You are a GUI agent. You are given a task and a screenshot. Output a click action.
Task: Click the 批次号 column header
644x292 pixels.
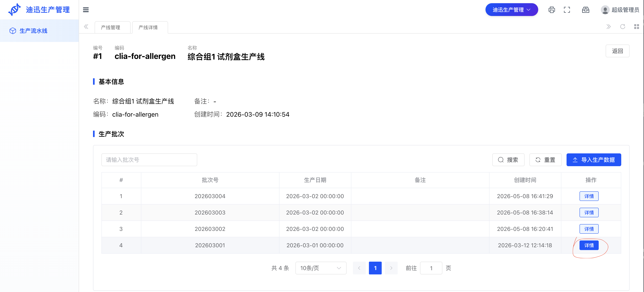tap(210, 180)
